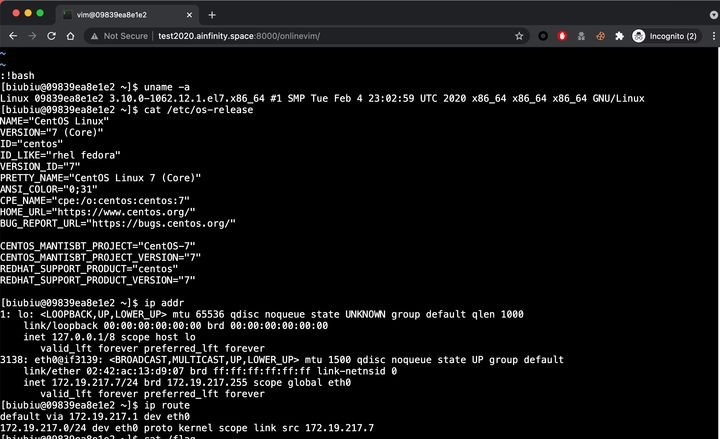Click the forward navigation arrow

pos(32,36)
